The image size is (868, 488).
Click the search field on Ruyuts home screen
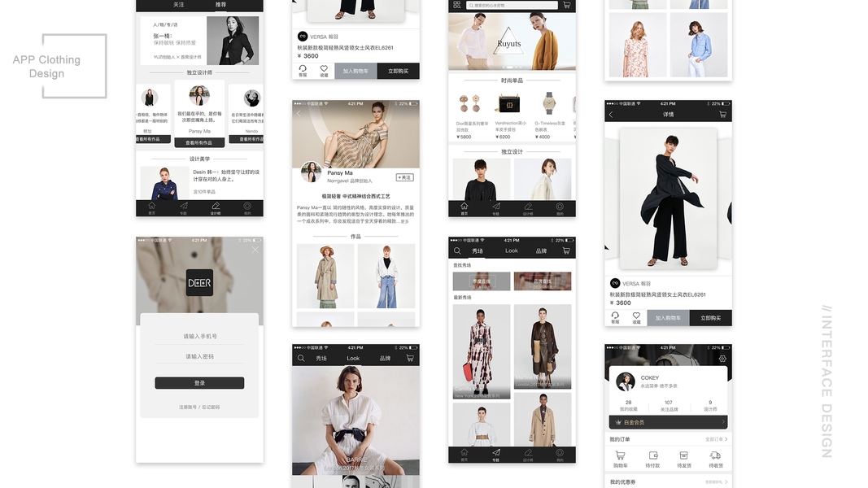click(x=512, y=5)
